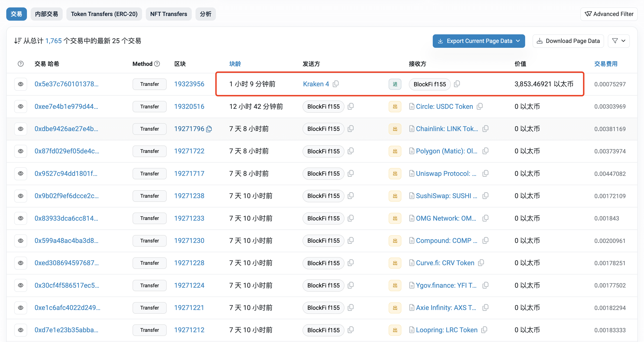
Task: Open the Advanced Filter panel
Action: click(609, 14)
